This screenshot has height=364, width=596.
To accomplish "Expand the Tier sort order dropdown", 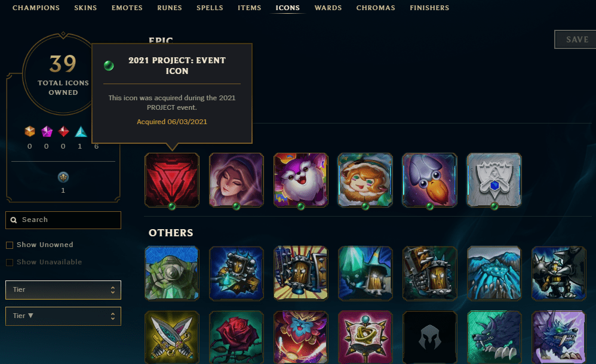I will pos(63,316).
